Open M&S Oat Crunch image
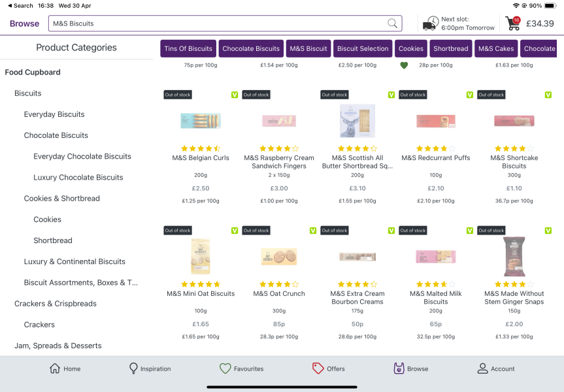564x392 pixels. click(279, 257)
